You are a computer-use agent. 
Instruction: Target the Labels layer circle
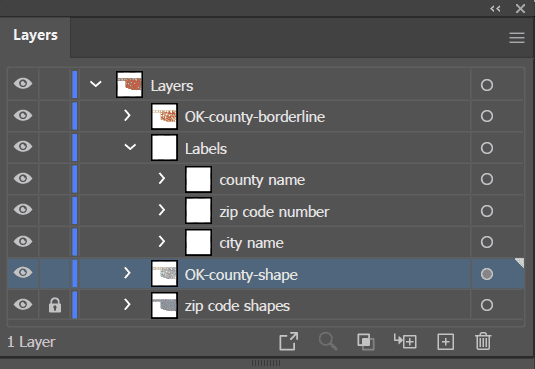tap(487, 148)
